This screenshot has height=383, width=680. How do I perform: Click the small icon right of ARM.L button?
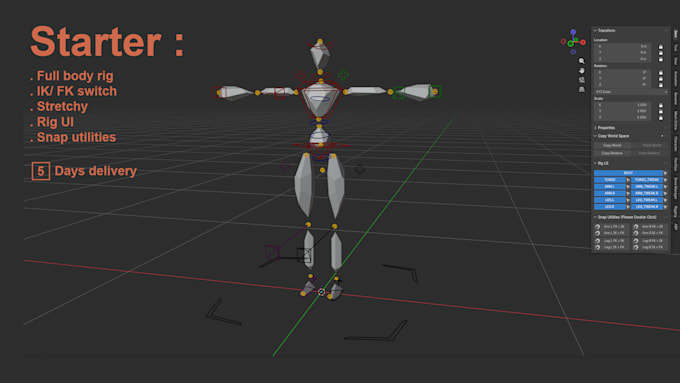(x=628, y=187)
